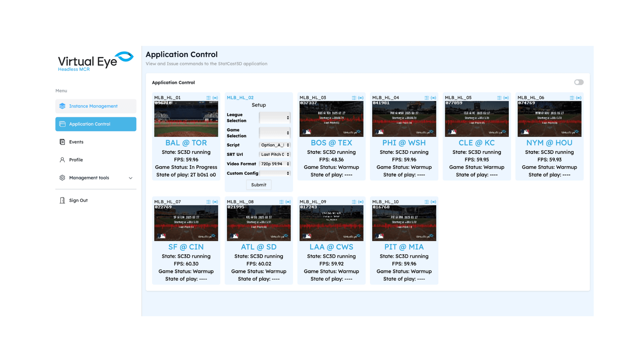The image size is (644, 362).
Task: Open settings sliders icon on MLB_HL_05 card
Action: tap(499, 98)
